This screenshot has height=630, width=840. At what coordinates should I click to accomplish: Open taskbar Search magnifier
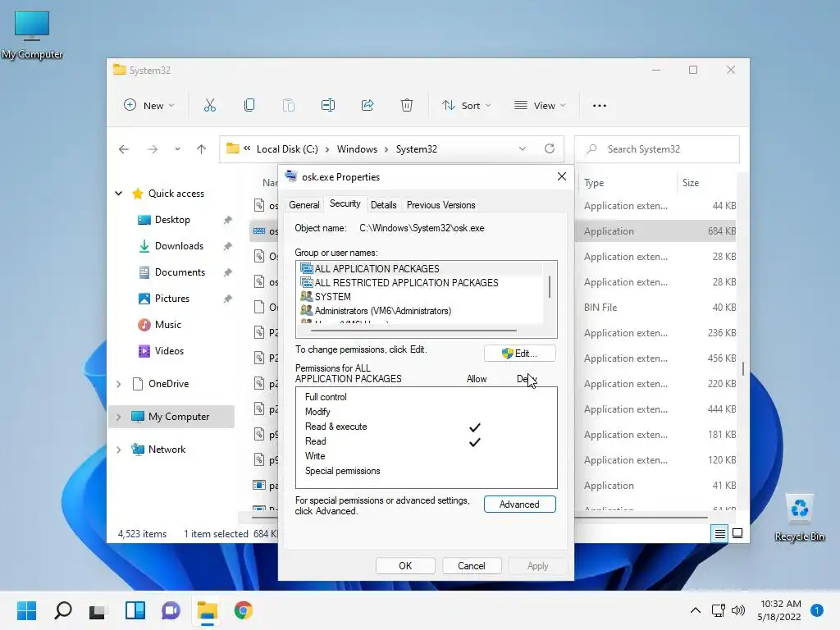(x=62, y=610)
